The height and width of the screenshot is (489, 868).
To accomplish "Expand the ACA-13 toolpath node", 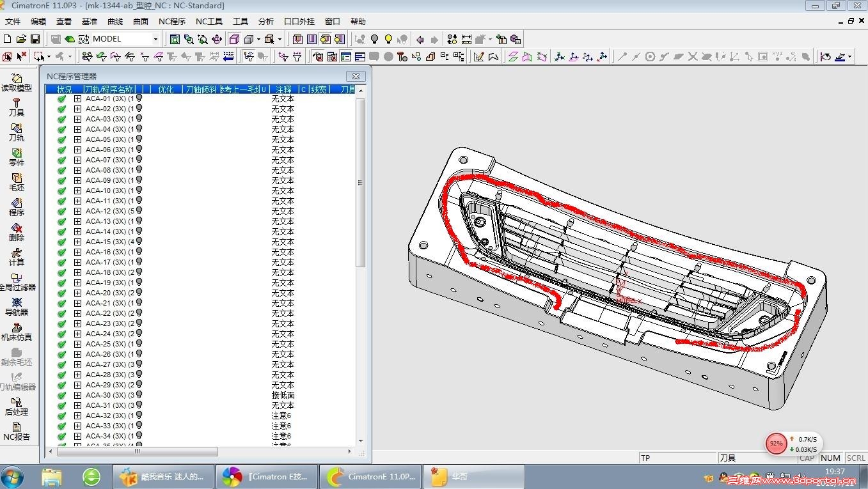I will (x=77, y=222).
